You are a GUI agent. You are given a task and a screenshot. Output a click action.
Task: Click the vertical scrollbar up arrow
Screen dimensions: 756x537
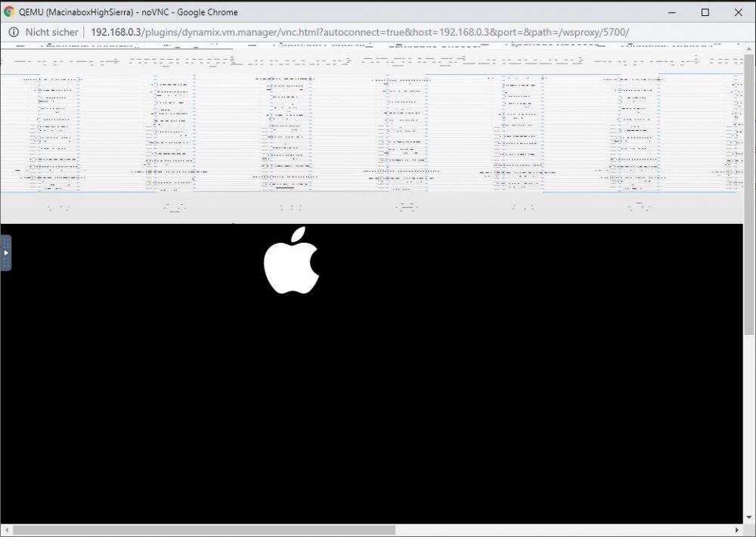pyautogui.click(x=748, y=48)
